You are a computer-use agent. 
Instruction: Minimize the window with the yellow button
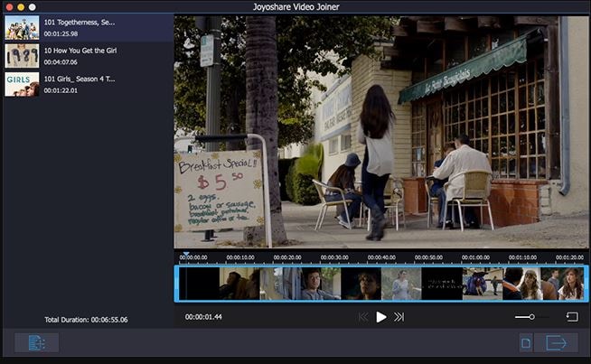(x=21, y=7)
